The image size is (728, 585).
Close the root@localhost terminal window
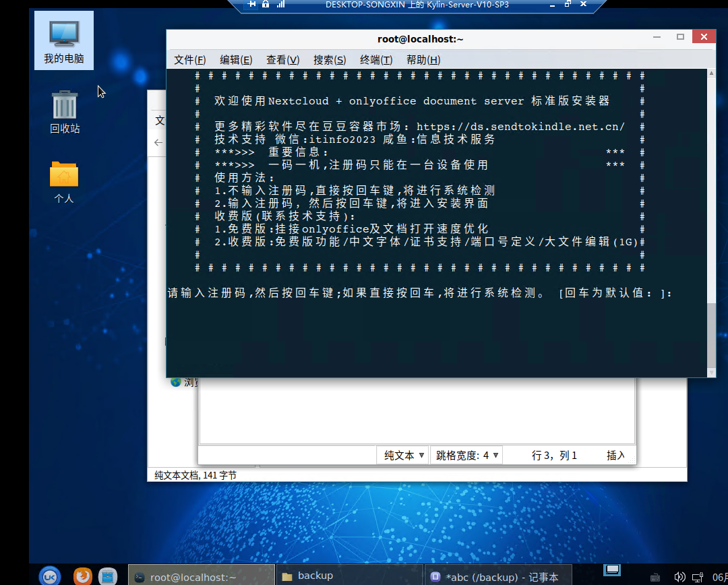pos(704,37)
